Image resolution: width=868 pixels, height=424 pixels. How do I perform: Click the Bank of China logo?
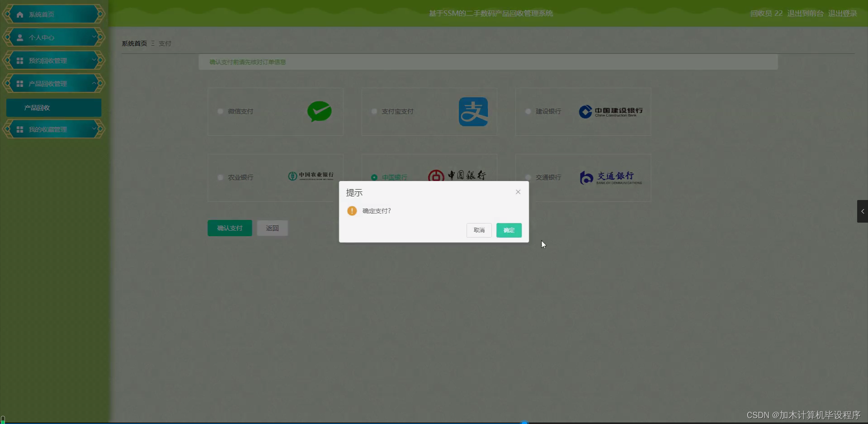(457, 176)
